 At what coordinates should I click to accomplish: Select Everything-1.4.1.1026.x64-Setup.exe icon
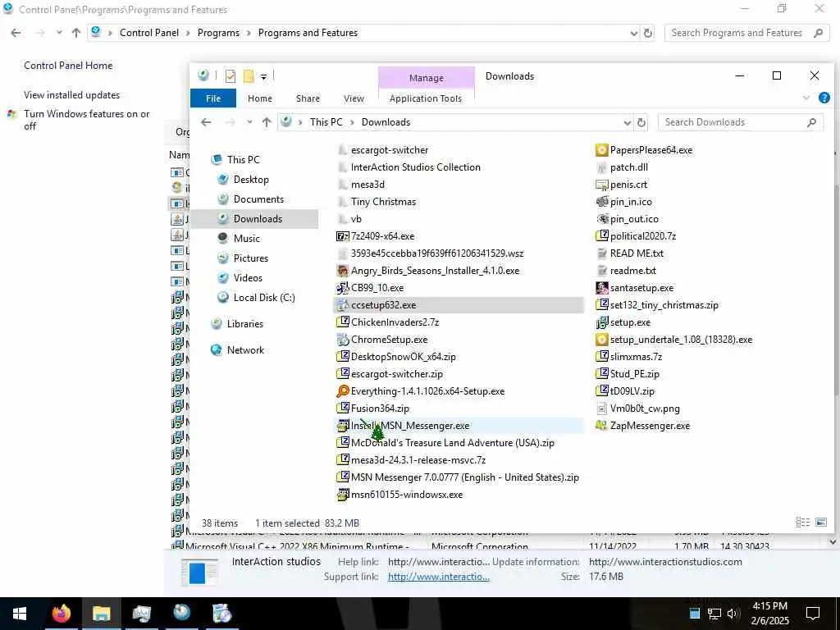point(342,391)
